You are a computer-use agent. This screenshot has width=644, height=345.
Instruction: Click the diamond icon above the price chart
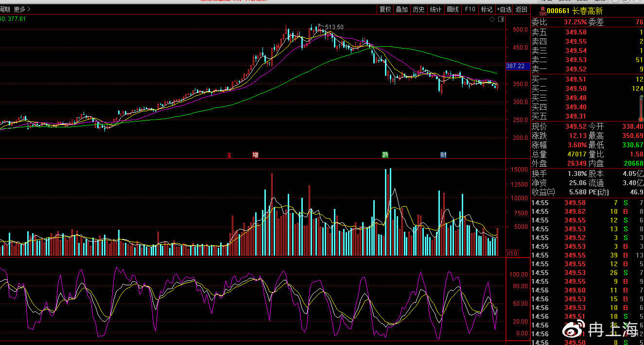point(492,19)
